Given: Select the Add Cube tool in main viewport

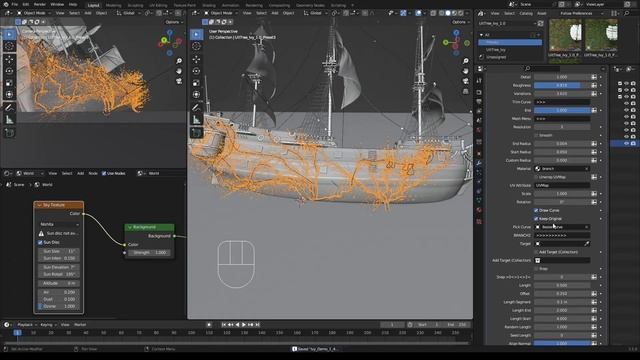Looking at the screenshot, I should coord(196,133).
